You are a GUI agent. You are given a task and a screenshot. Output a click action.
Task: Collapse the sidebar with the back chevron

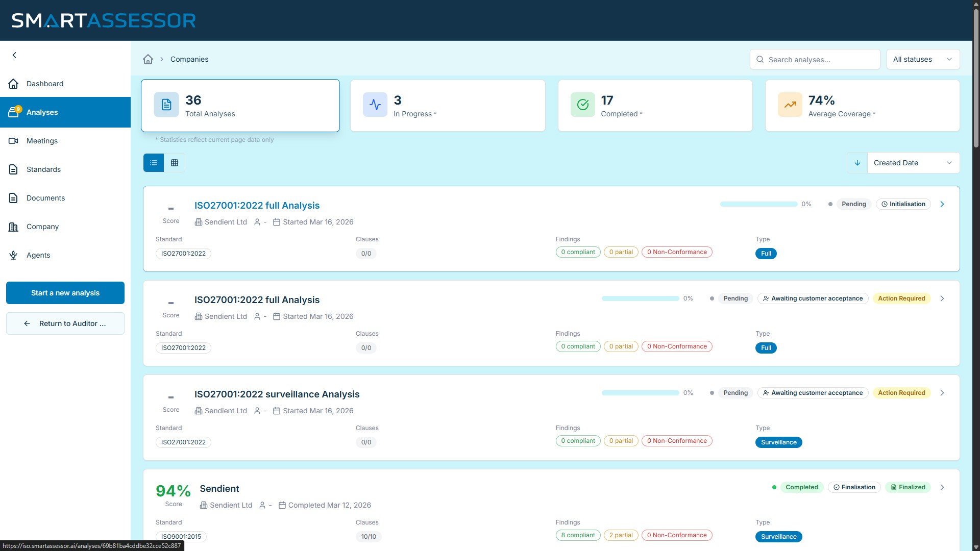14,55
